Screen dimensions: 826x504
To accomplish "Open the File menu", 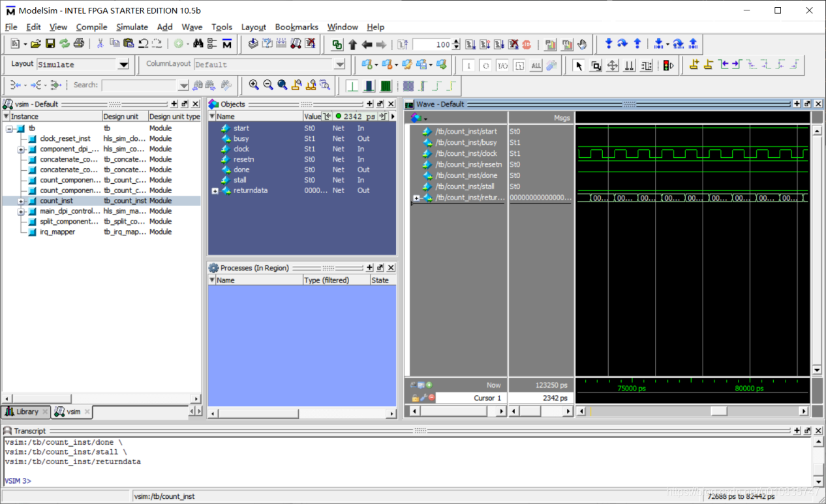I will coord(11,27).
